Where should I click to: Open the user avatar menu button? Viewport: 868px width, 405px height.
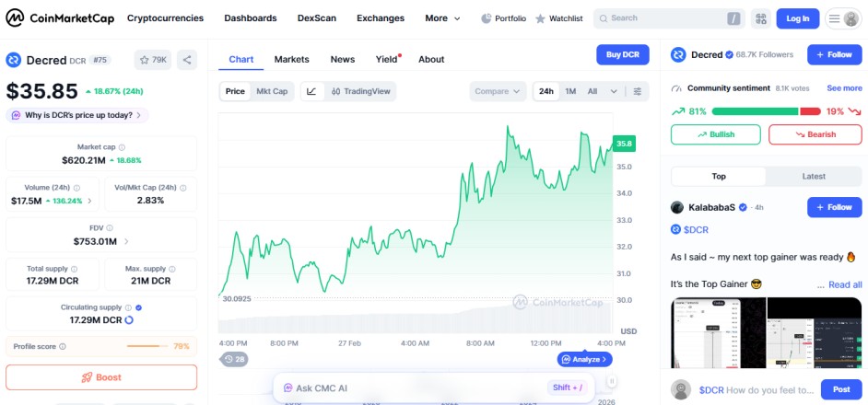(x=843, y=18)
